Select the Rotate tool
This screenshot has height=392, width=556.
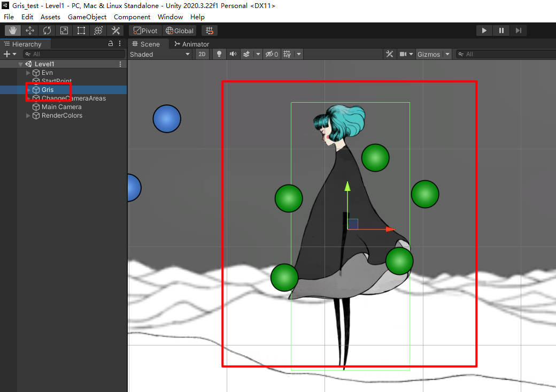tap(47, 30)
